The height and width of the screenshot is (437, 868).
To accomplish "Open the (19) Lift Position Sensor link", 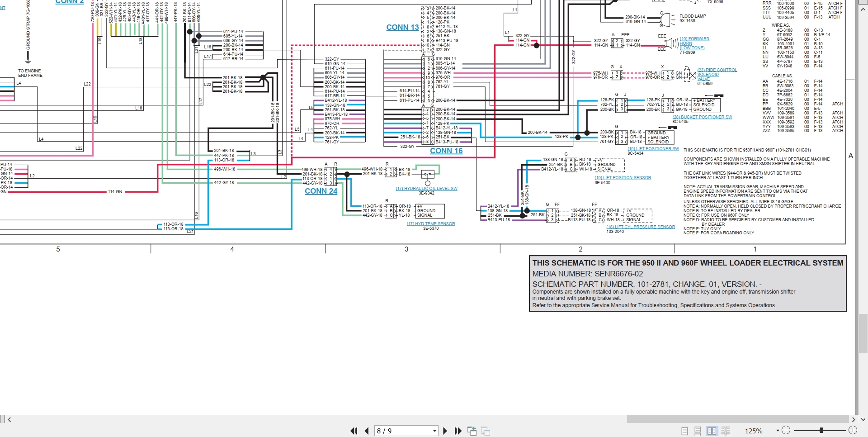I will [x=623, y=178].
